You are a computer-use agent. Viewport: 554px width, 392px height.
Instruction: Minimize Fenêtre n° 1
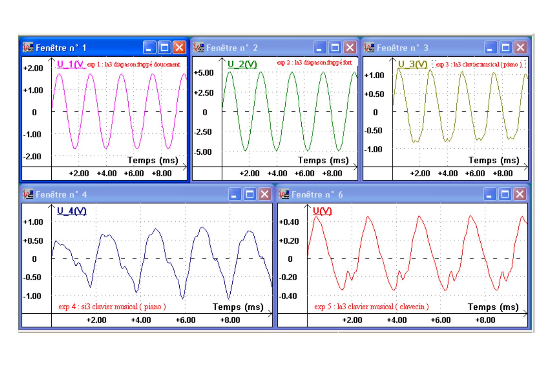coord(149,48)
